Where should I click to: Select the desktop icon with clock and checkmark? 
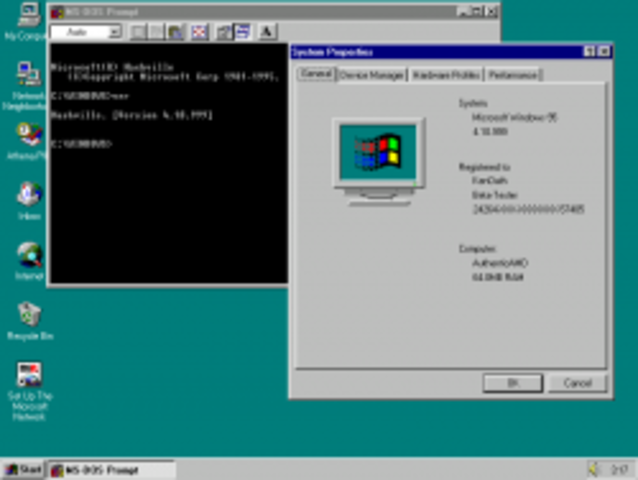(28, 141)
